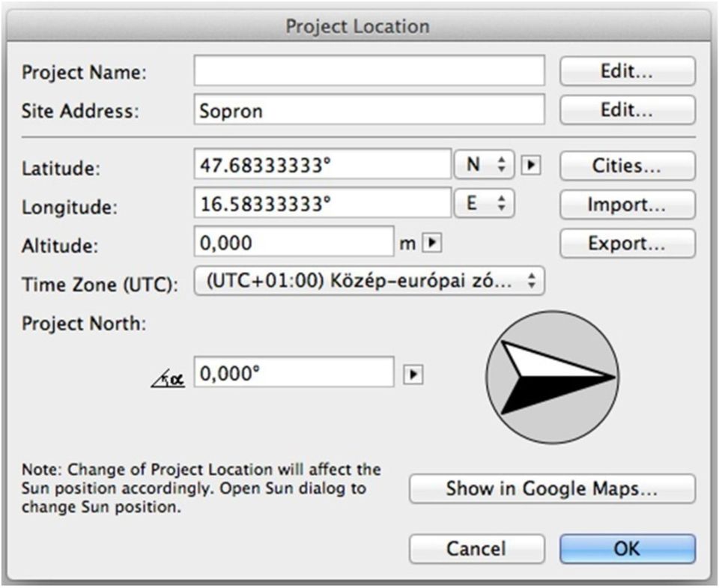Viewport: 719px width, 588px height.
Task: Cancel the Project Location dialog
Action: point(476,548)
